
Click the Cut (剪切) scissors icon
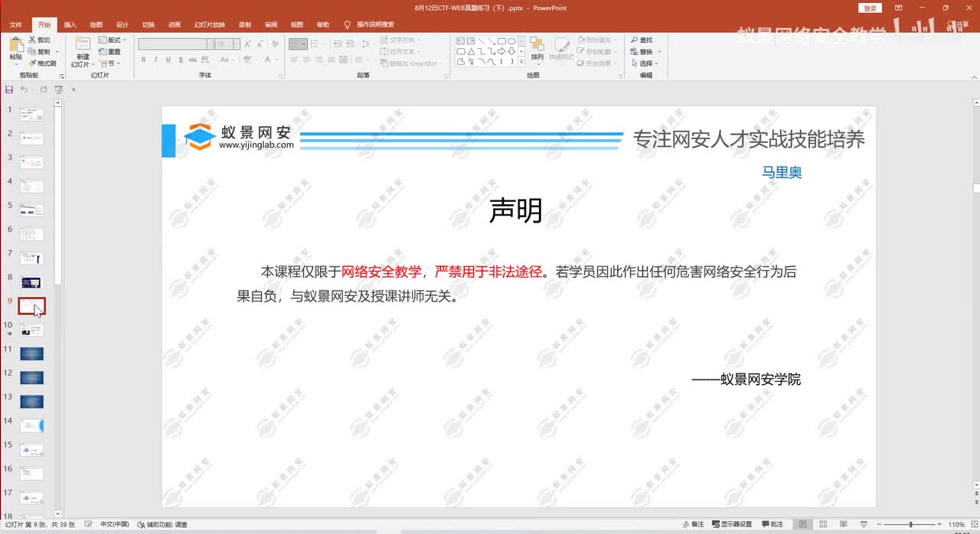(32, 40)
